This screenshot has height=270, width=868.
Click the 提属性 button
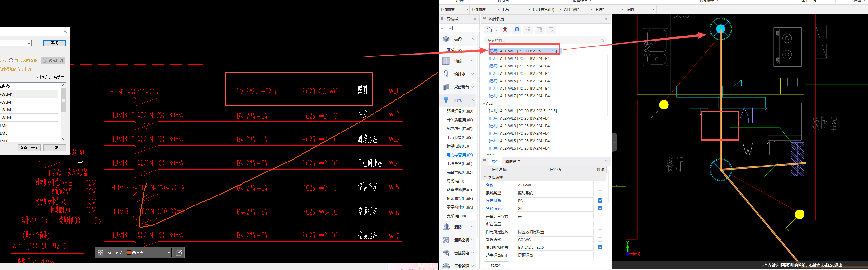(496, 266)
